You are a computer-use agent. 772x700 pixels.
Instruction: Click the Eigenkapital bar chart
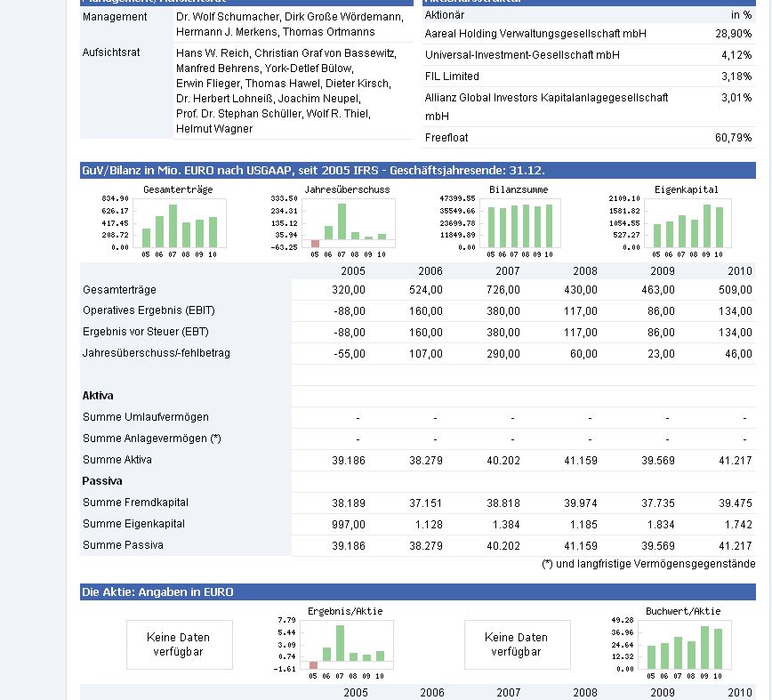(671, 221)
